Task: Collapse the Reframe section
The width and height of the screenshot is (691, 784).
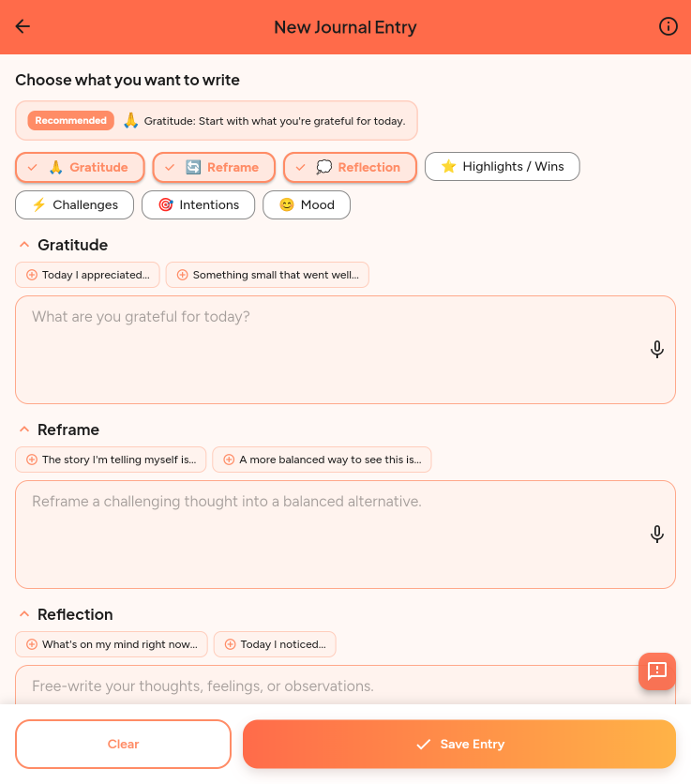Action: [x=23, y=428]
